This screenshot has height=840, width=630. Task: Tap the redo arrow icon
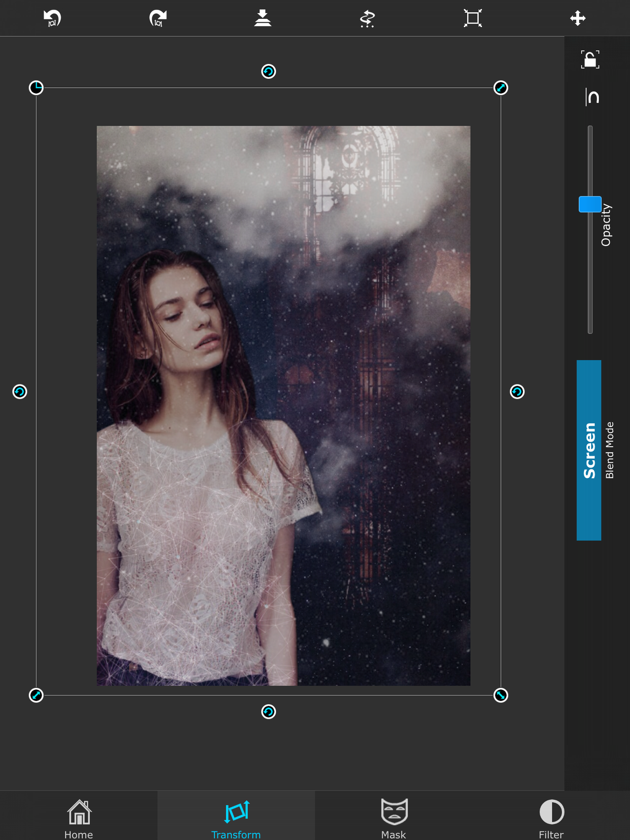(x=157, y=18)
